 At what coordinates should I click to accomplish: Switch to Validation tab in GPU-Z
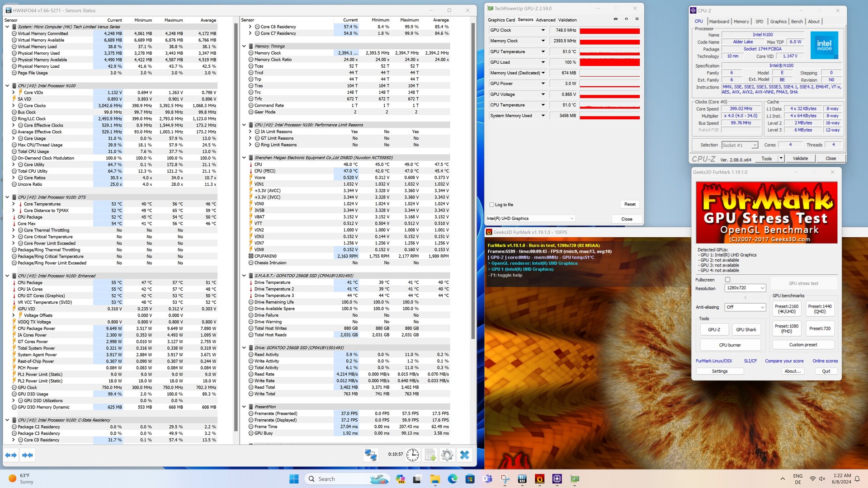coord(567,20)
